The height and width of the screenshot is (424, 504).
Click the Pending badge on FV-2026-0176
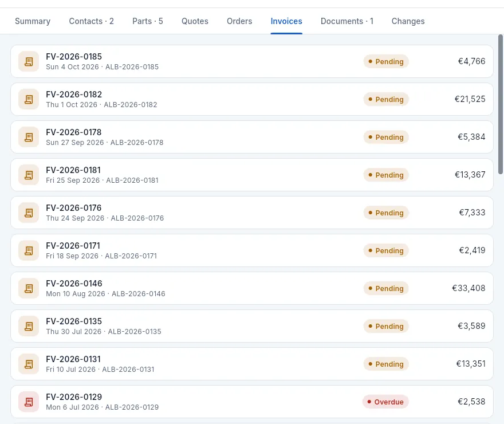tap(386, 213)
